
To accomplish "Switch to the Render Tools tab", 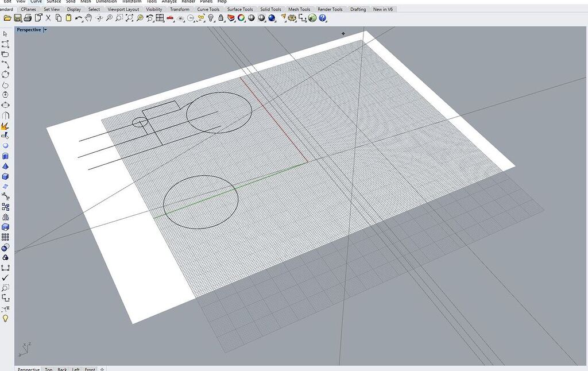I will 330,9.
